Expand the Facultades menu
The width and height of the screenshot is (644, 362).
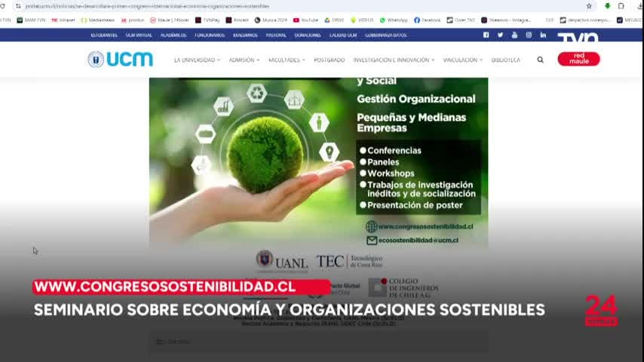coord(287,60)
